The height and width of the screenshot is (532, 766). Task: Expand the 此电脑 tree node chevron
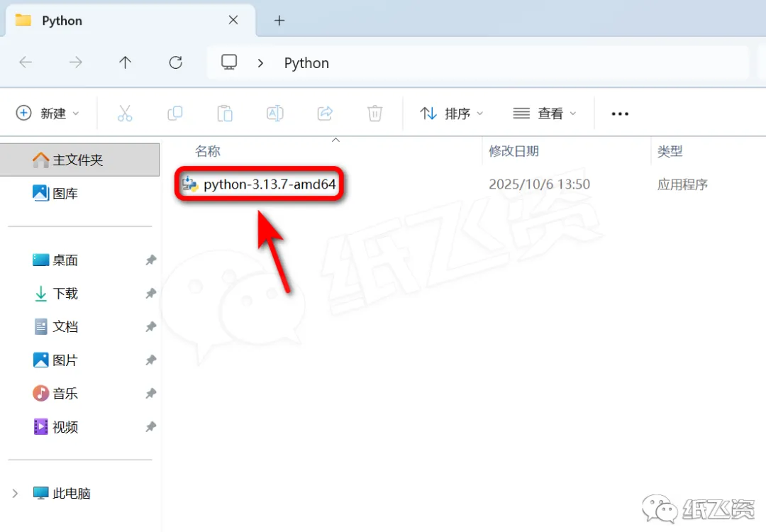(x=15, y=494)
